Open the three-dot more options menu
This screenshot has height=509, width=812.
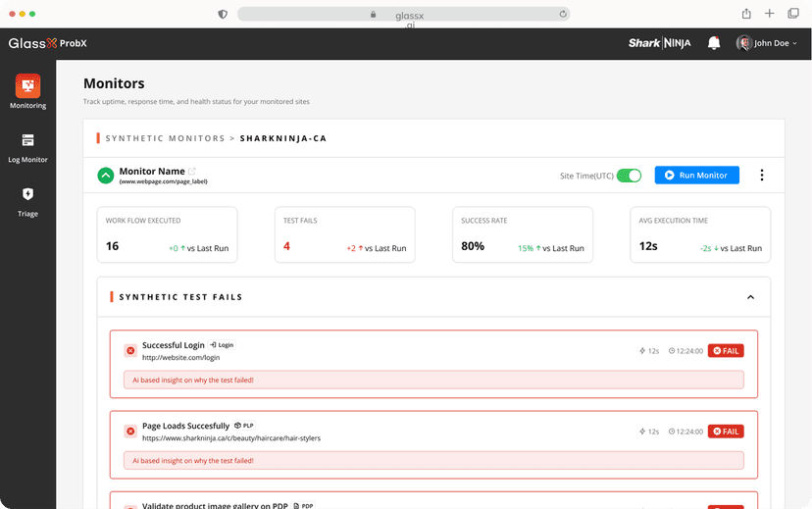pos(761,175)
